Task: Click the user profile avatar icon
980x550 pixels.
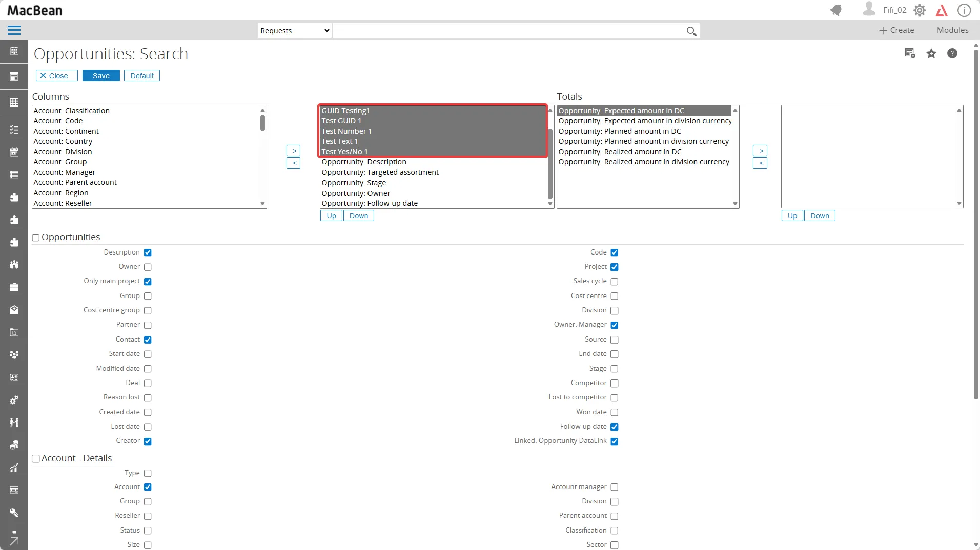Action: 869,9
